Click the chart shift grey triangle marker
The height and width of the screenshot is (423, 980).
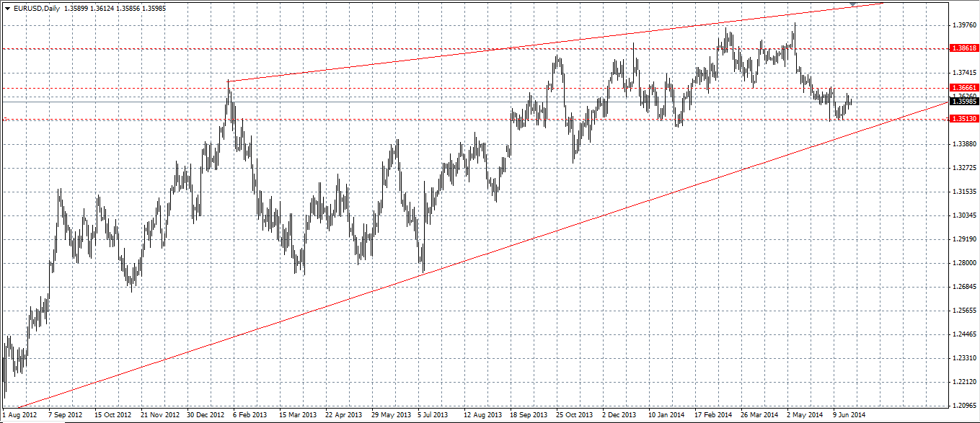click(x=854, y=4)
